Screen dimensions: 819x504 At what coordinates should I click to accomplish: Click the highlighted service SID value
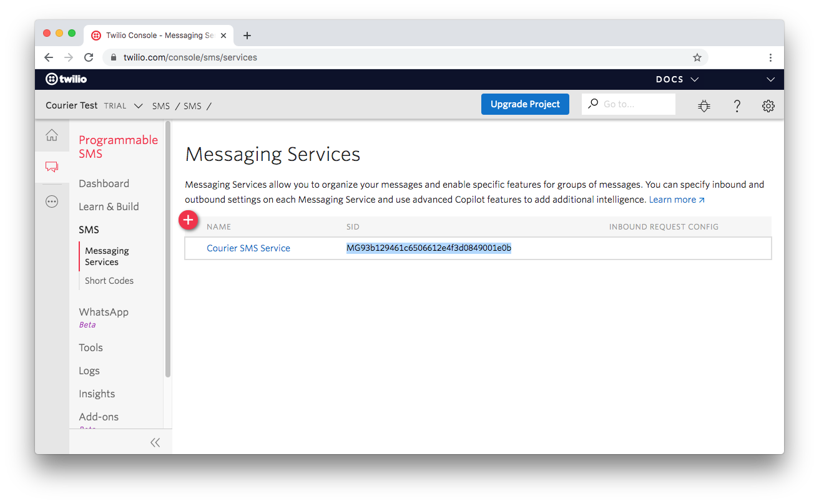[429, 248]
